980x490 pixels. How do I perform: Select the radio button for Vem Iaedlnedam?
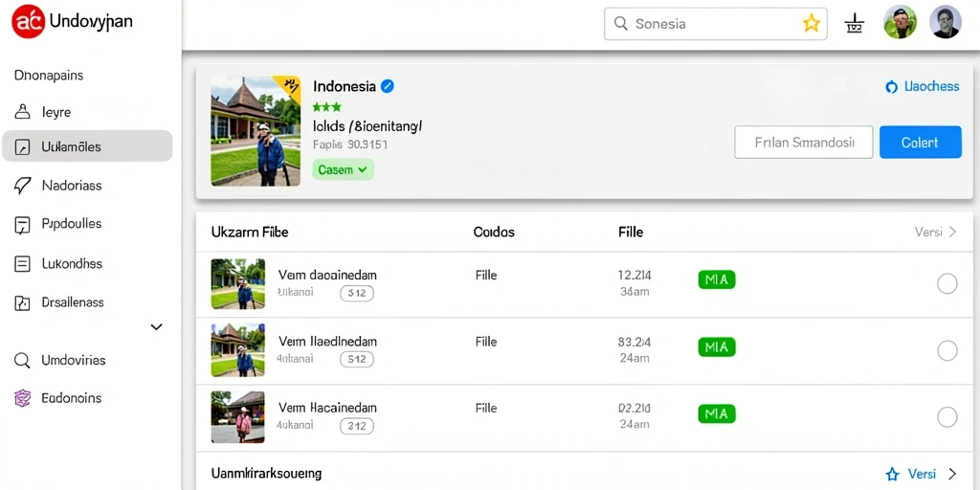tap(947, 350)
